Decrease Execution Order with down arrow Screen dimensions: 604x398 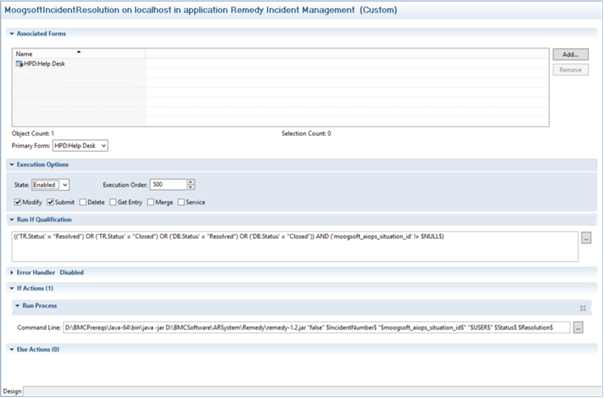pos(191,187)
